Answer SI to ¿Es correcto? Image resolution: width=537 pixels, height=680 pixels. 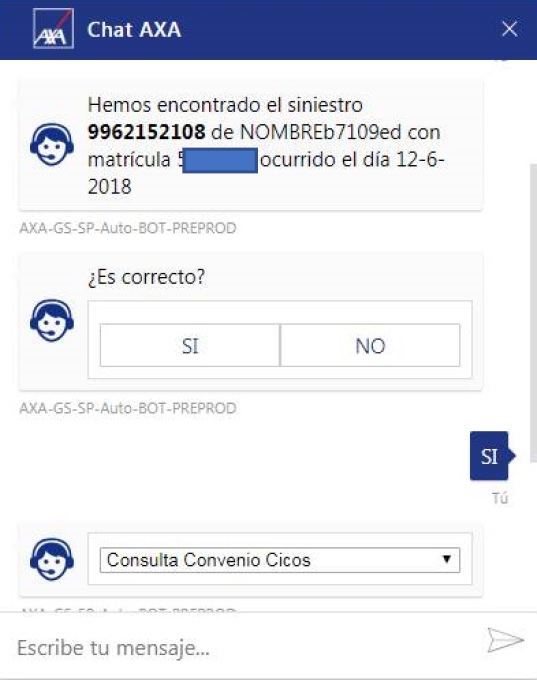point(190,346)
